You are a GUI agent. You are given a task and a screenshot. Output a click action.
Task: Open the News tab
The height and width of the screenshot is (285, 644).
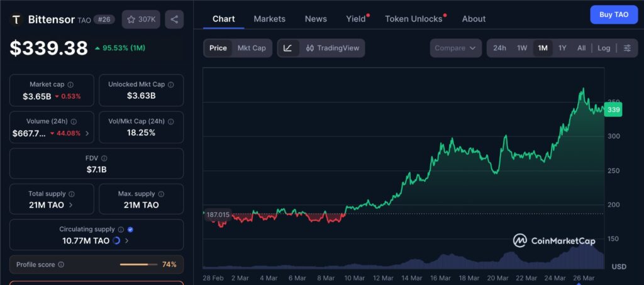click(316, 19)
